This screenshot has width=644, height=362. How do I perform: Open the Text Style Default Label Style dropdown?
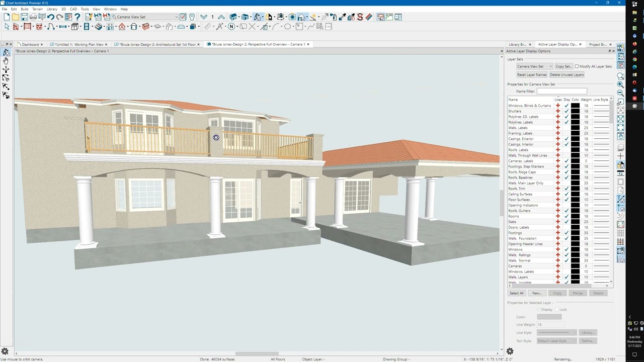point(556,341)
